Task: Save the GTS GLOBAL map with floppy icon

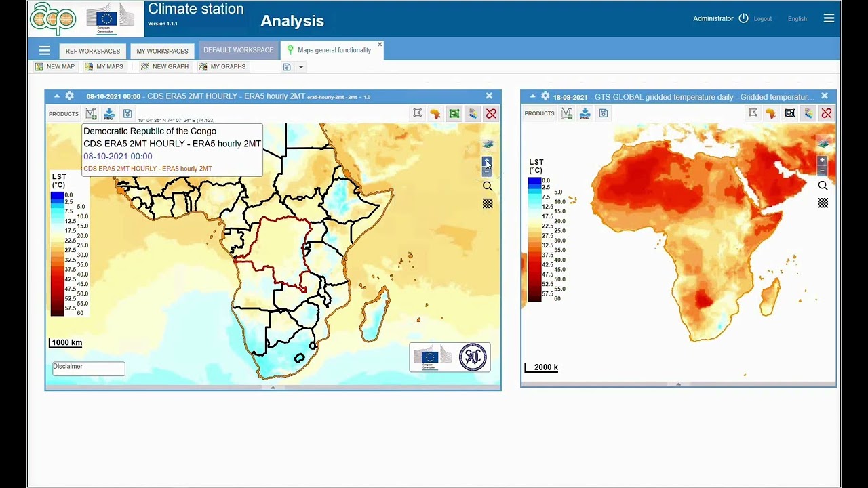Action: [604, 113]
